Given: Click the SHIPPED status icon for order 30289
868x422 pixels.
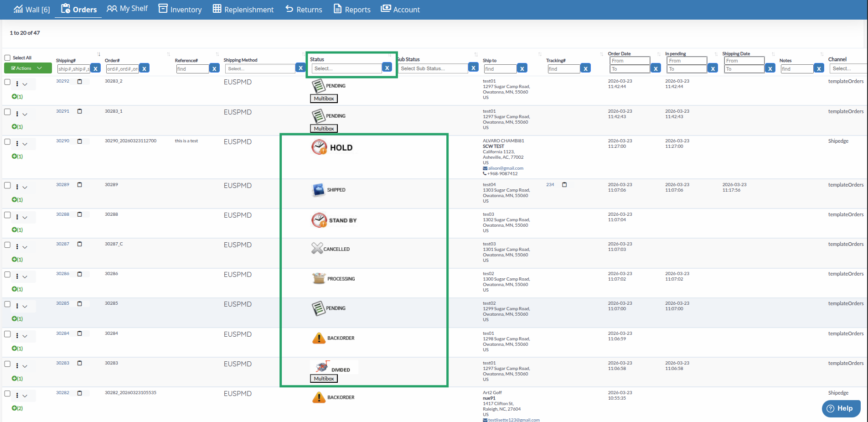Looking at the screenshot, I should (x=318, y=190).
